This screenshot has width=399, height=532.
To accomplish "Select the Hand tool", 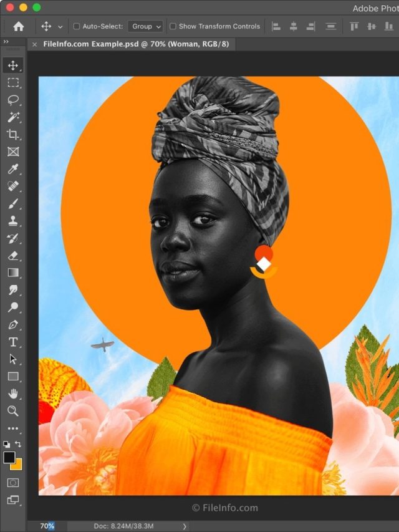I will point(13,394).
